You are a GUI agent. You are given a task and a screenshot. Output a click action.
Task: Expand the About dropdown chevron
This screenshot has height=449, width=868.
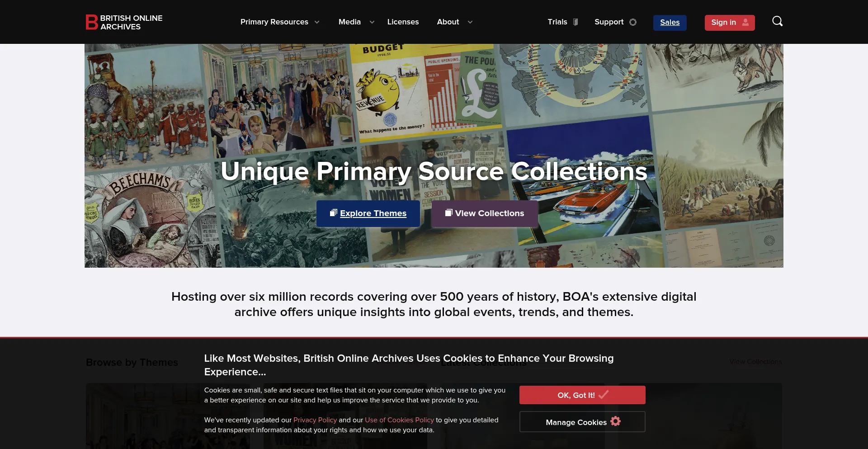tap(470, 22)
